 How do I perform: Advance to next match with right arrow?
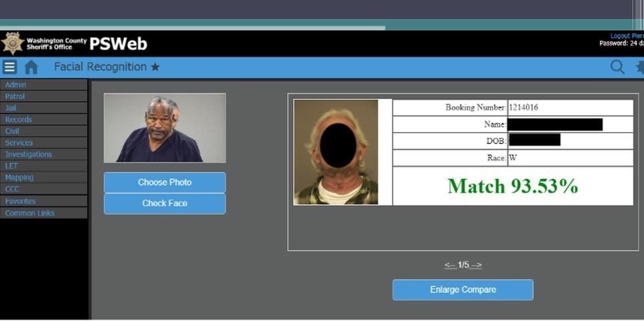coord(476,266)
